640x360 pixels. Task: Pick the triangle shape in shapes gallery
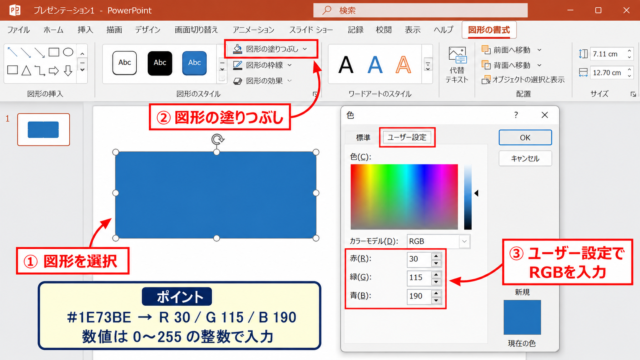[x=26, y=70]
